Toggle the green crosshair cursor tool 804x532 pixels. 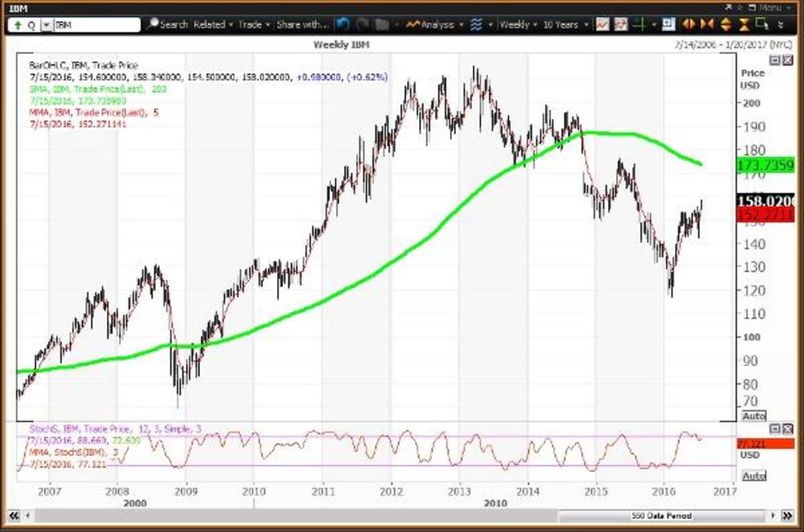(x=639, y=24)
